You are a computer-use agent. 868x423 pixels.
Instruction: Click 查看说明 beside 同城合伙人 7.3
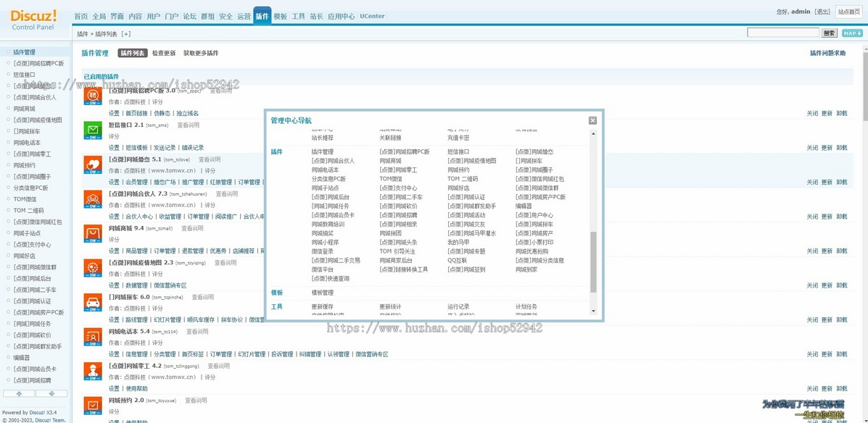(x=227, y=194)
